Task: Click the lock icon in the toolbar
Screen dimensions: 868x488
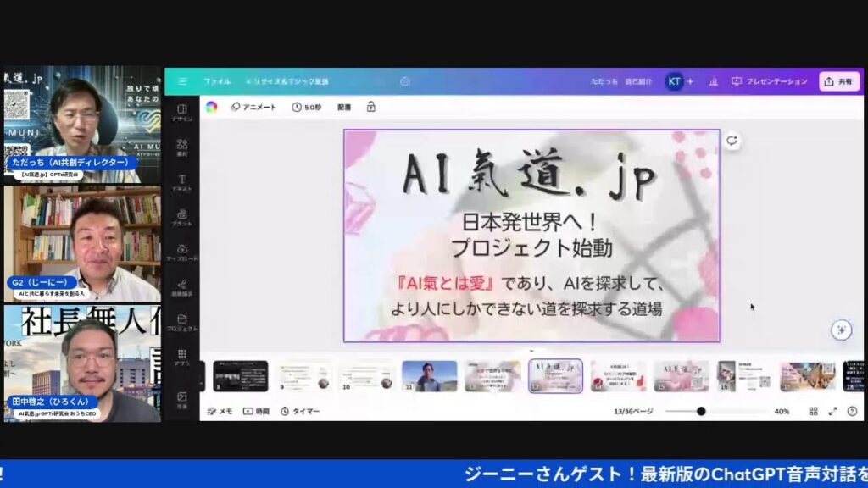Action: (x=370, y=107)
